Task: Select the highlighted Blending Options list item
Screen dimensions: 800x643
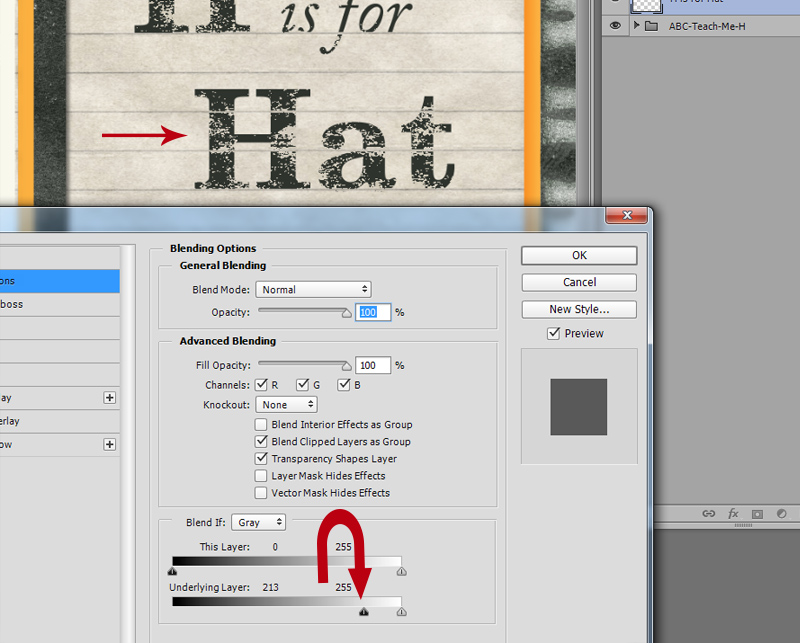Action: click(x=60, y=281)
